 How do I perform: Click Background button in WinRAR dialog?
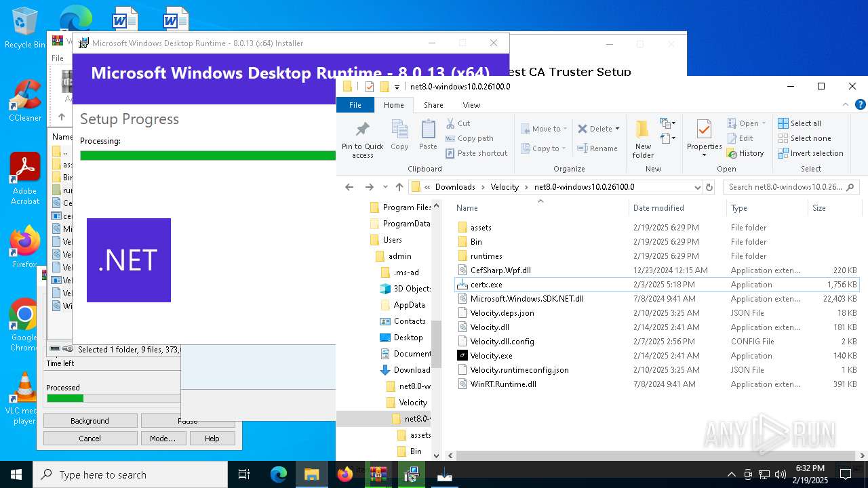90,421
